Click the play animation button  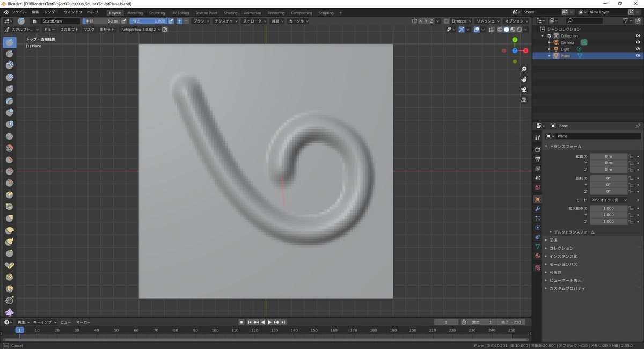point(269,322)
